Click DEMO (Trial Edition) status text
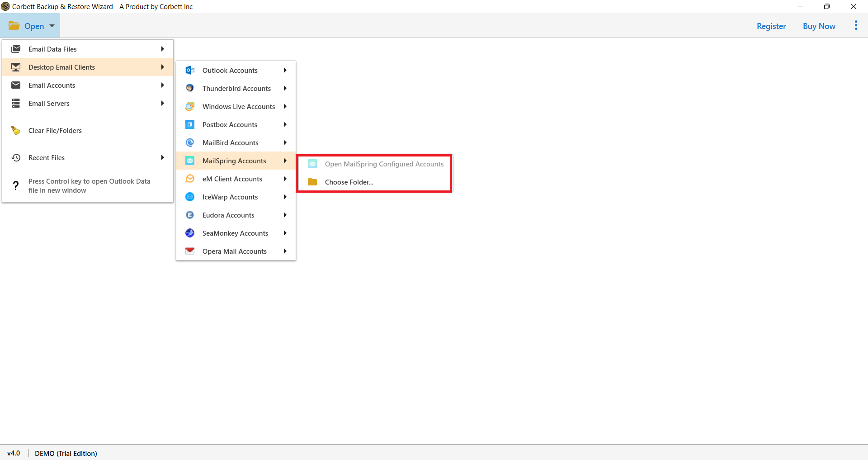This screenshot has height=460, width=868. pos(66,453)
